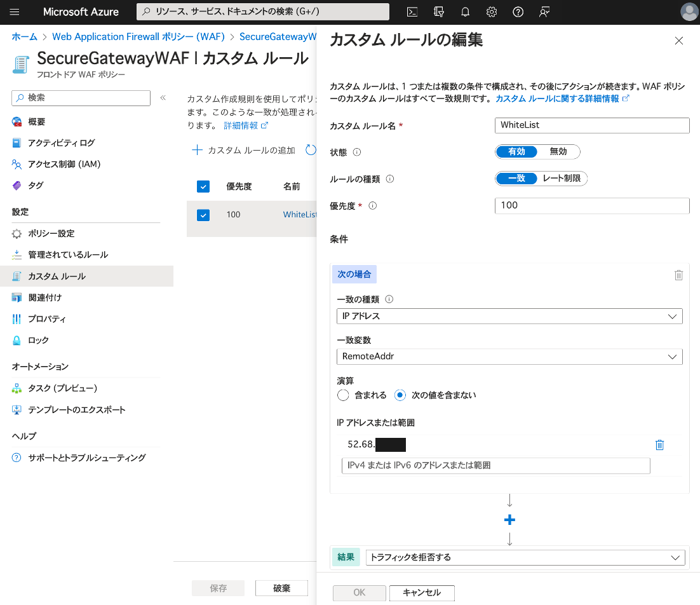Open the hamburger portal menu
Viewport: 700px width, 605px height.
tap(14, 12)
